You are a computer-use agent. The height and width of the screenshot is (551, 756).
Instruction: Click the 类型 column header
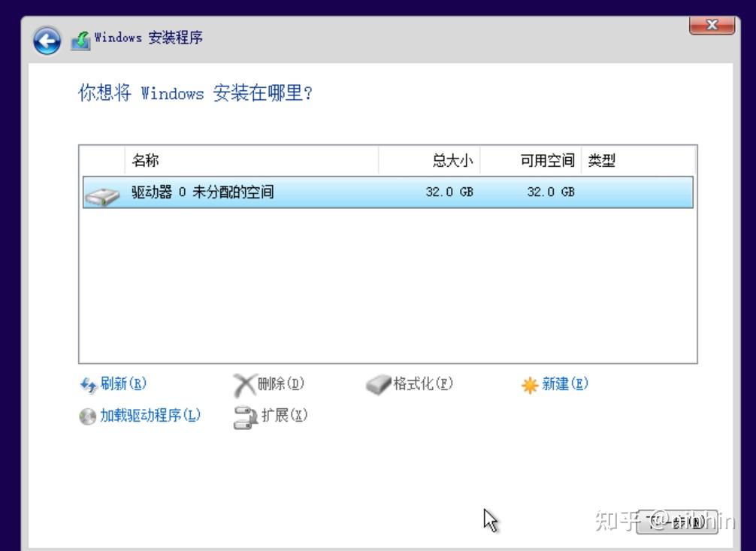pyautogui.click(x=638, y=160)
